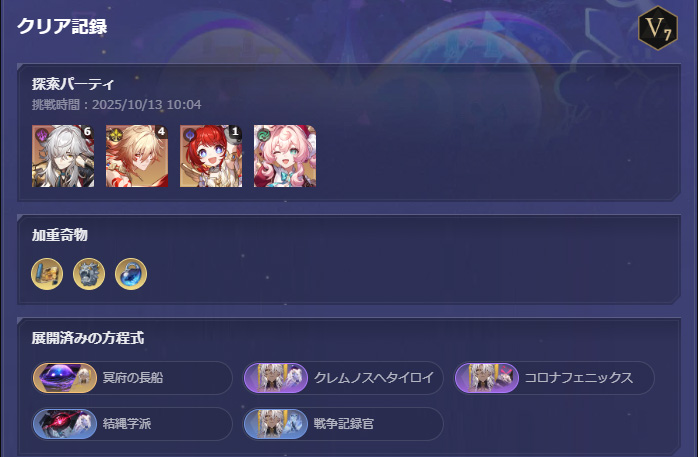Click the purple element icon on white-haired portrait
Image resolution: width=698 pixels, height=457 pixels.
point(41,134)
